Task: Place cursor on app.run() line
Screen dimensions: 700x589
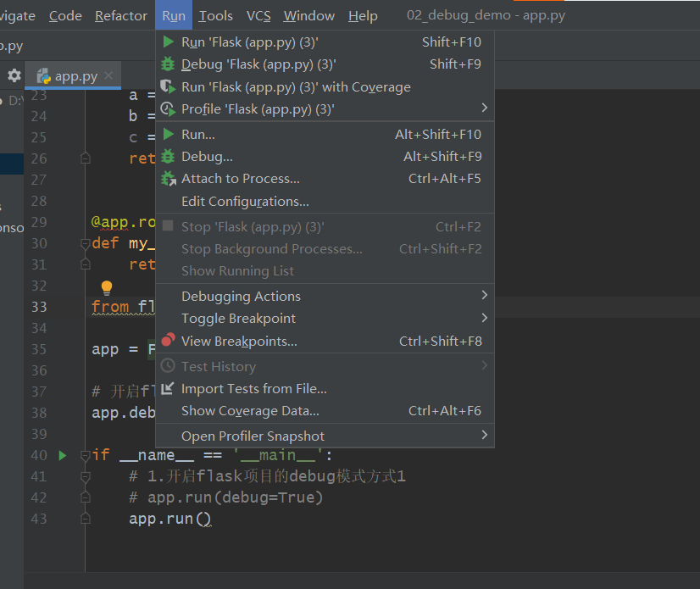Action: click(x=169, y=519)
